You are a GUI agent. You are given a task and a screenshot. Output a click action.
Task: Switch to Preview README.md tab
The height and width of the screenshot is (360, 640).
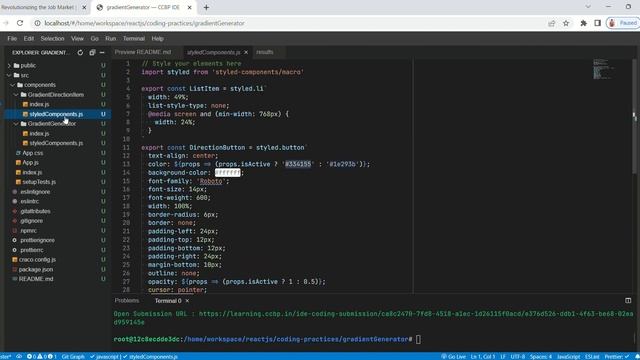click(x=143, y=52)
